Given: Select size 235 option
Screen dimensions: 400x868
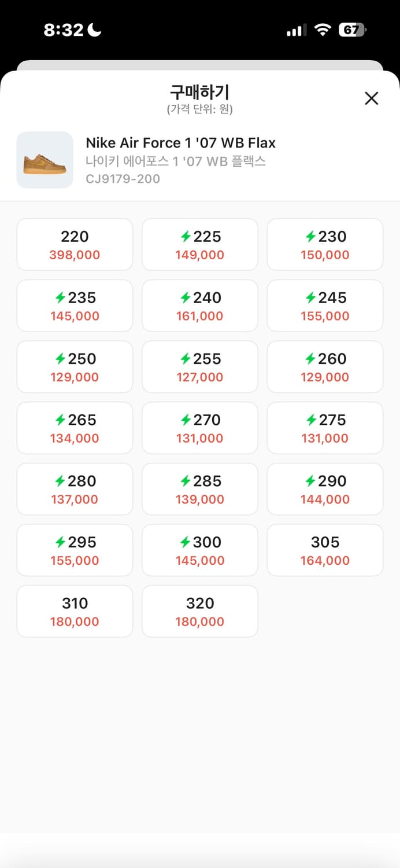Looking at the screenshot, I should (75, 306).
